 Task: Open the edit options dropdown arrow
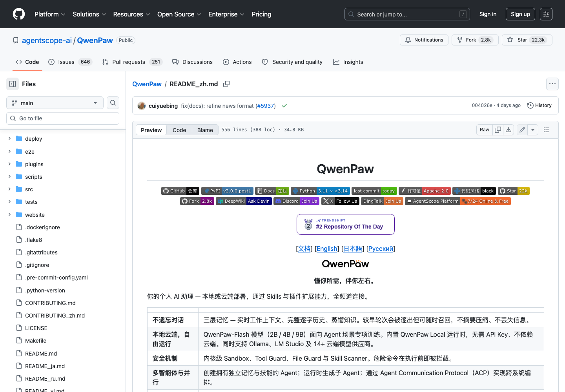coord(533,130)
